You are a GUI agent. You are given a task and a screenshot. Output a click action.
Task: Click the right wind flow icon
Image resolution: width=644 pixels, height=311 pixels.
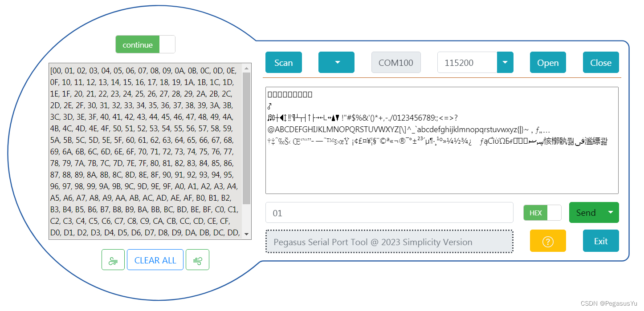197,259
